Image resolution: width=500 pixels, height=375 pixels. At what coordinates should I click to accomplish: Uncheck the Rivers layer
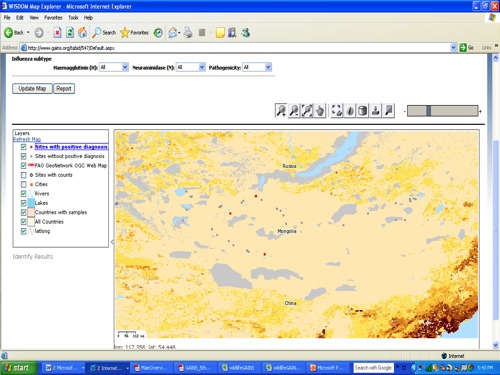pyautogui.click(x=23, y=194)
